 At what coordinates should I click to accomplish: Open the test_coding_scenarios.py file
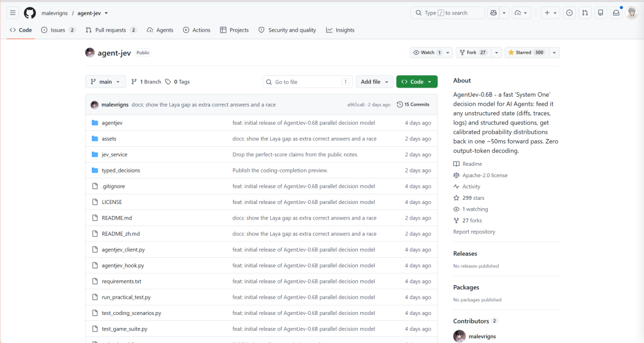[x=131, y=313]
